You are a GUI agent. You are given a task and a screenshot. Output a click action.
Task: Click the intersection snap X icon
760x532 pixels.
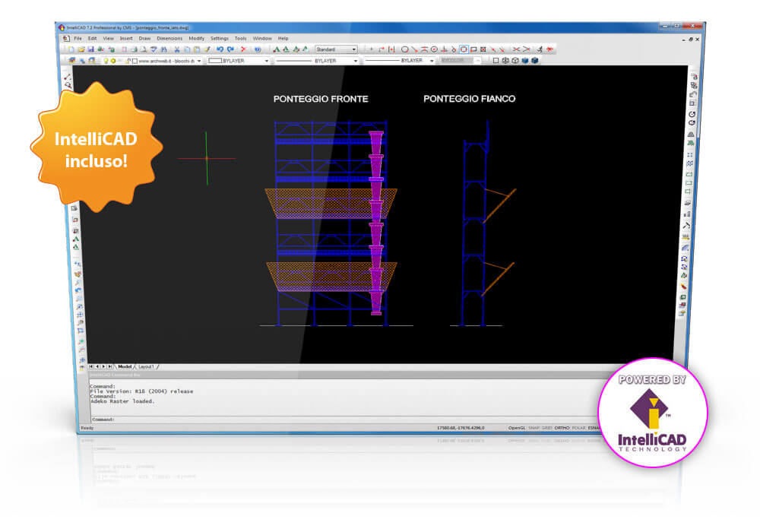coord(516,49)
